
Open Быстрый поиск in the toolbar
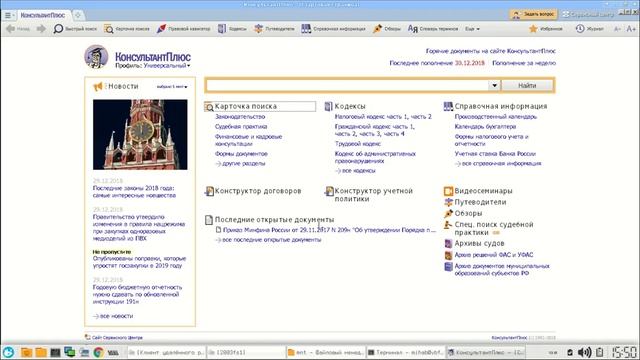pos(76,29)
